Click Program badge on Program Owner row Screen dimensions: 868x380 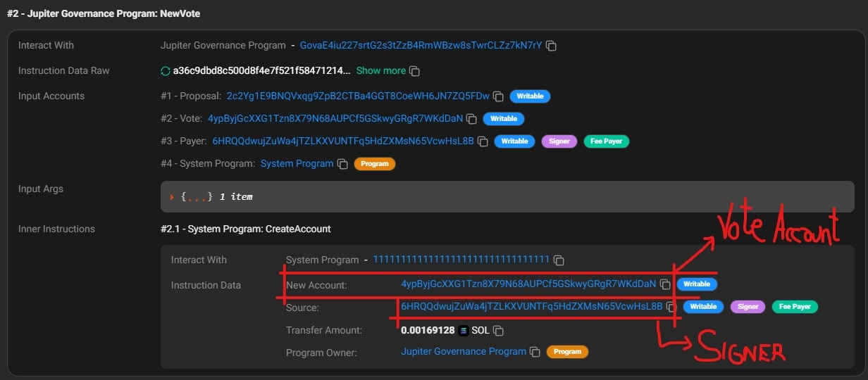pyautogui.click(x=567, y=352)
